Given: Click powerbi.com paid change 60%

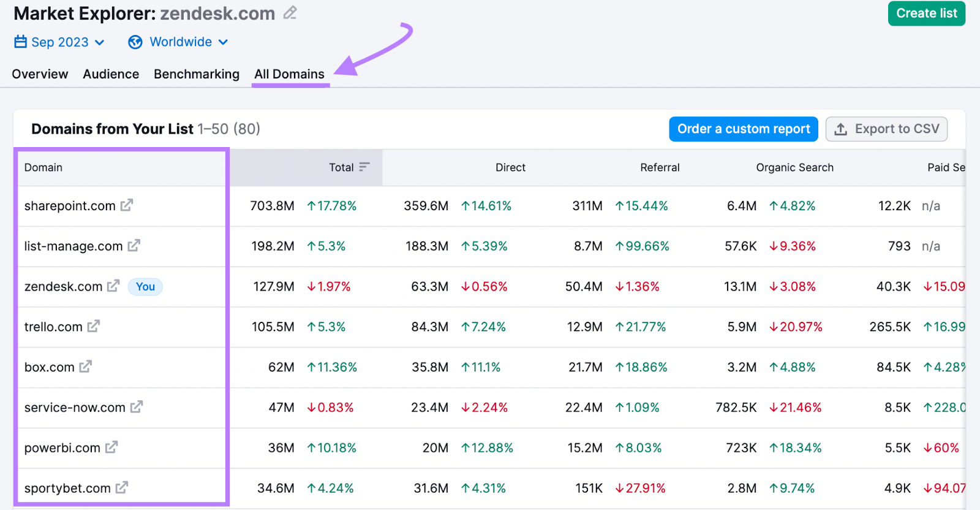Looking at the screenshot, I should (x=941, y=448).
